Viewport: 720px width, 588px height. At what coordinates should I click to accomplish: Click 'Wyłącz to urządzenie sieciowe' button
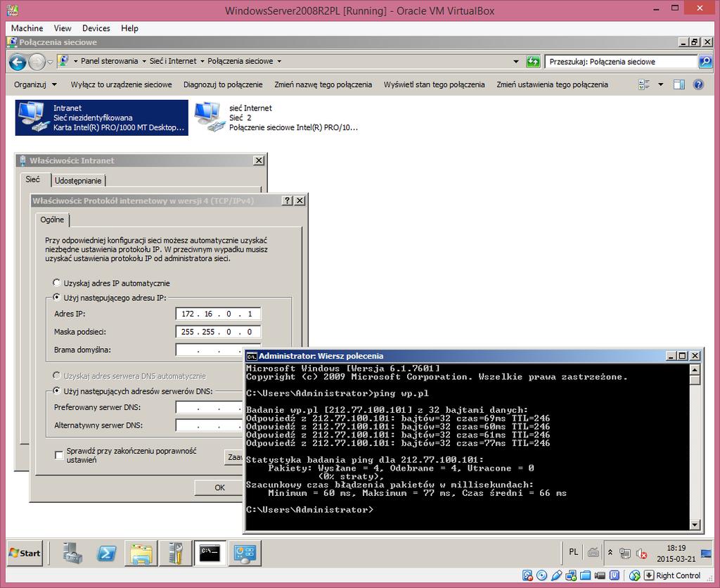pyautogui.click(x=121, y=84)
